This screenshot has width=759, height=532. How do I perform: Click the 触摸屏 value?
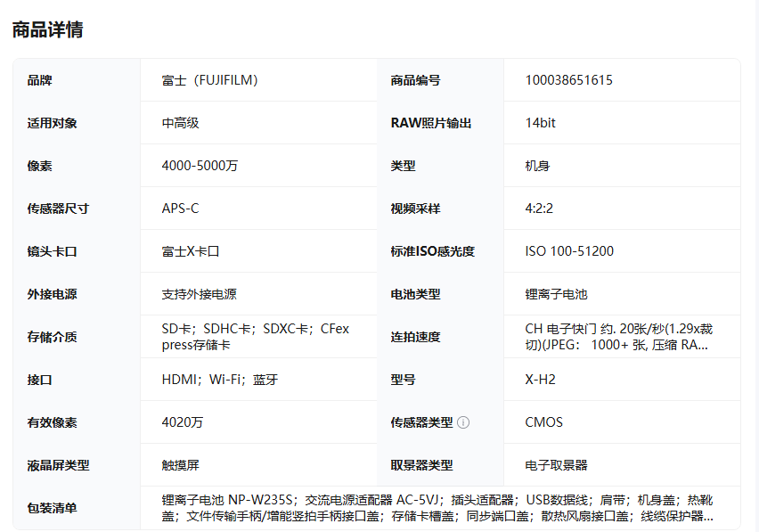click(181, 466)
